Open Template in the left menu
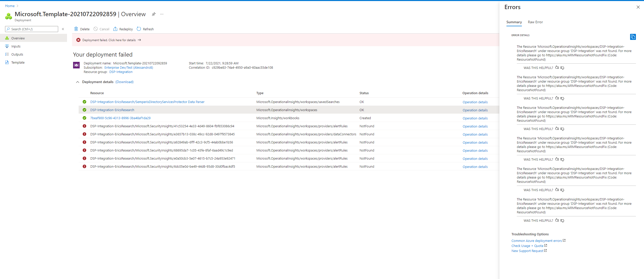The image size is (644, 279). coord(33,62)
